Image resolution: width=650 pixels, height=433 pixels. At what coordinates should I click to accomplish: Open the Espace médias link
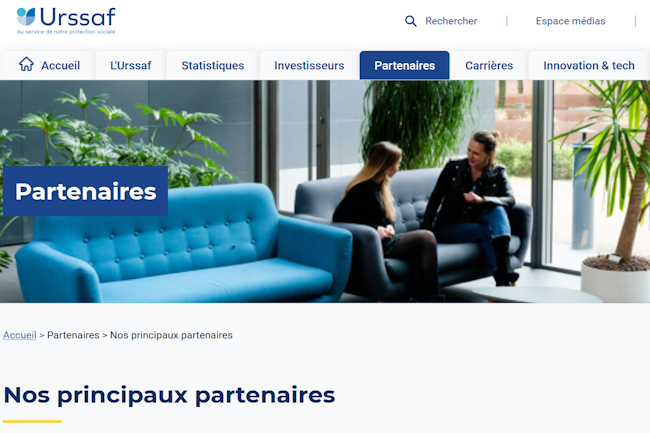[x=570, y=21]
